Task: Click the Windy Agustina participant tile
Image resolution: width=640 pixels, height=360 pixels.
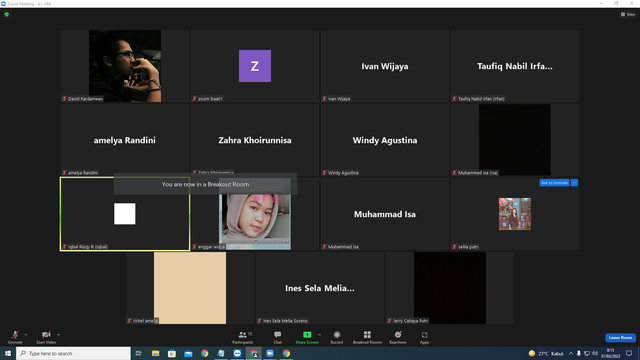Action: click(385, 140)
